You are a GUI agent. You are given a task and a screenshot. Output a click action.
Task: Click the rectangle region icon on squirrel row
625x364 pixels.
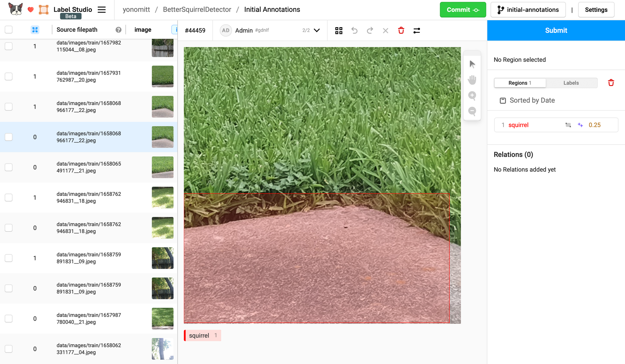coord(568,125)
